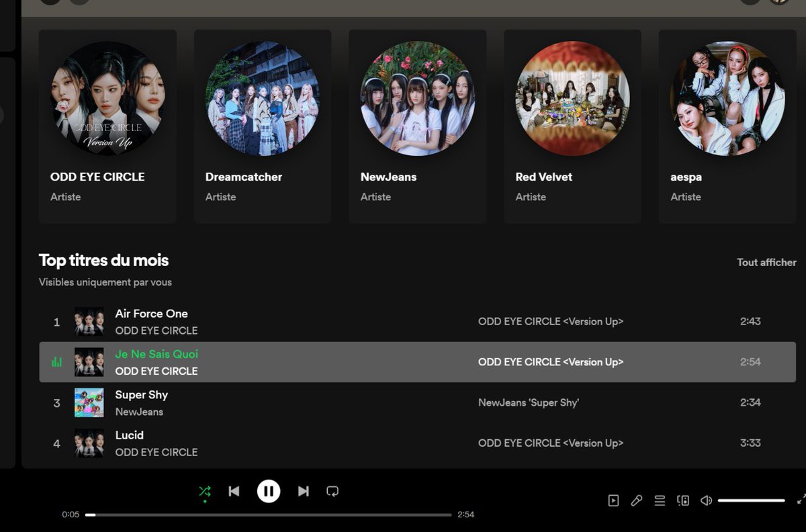Open the connect to device menu
The width and height of the screenshot is (806, 532).
683,500
